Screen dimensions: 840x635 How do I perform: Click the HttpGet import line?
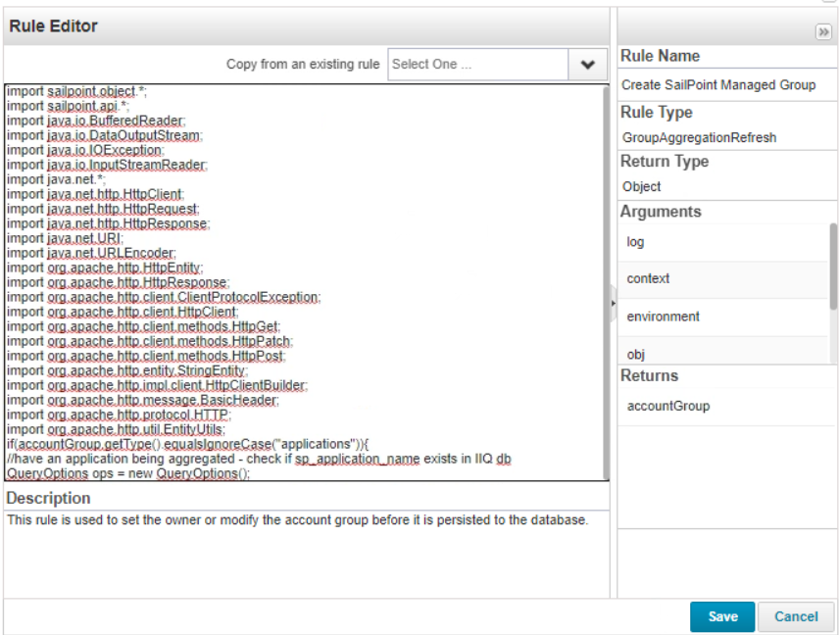143,327
